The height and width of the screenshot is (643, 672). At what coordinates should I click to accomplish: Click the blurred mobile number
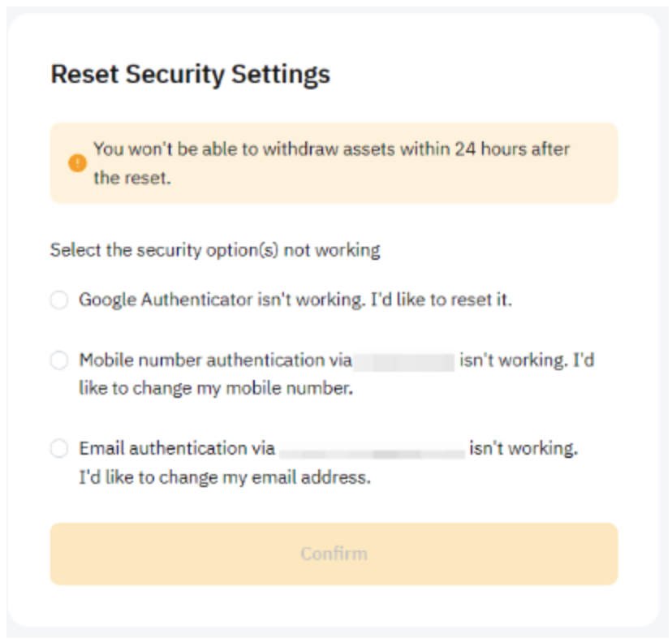click(405, 360)
